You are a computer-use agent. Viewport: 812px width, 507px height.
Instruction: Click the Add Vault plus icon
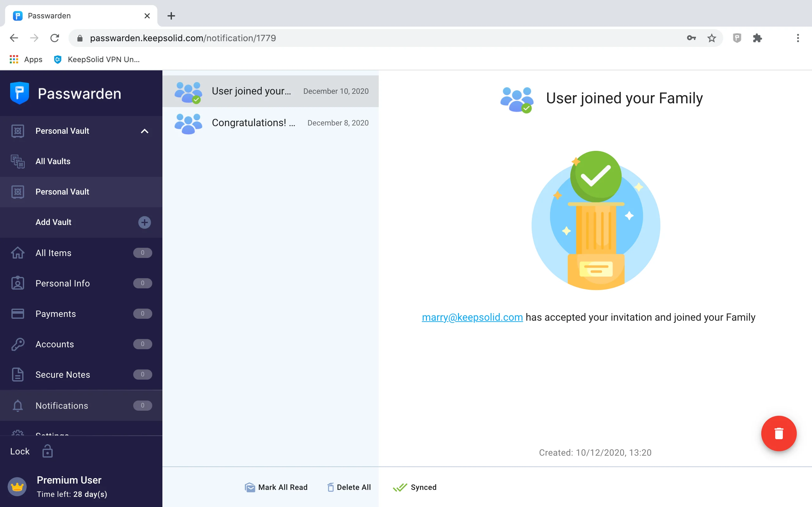coord(144,222)
